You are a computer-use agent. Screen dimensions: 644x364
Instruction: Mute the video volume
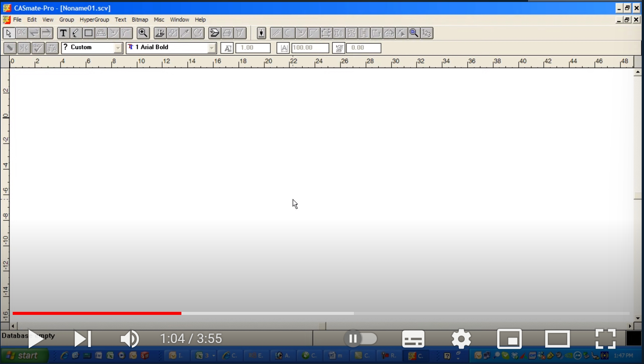pyautogui.click(x=130, y=338)
